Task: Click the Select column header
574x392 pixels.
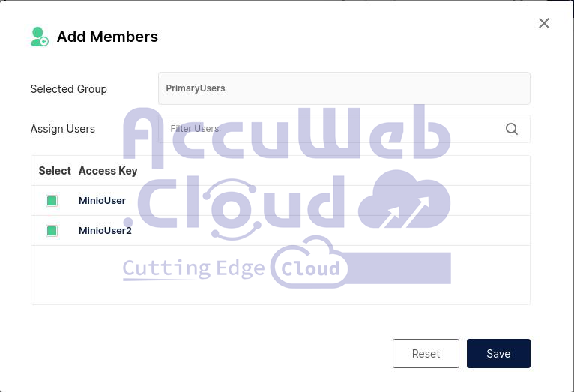Action: point(55,171)
